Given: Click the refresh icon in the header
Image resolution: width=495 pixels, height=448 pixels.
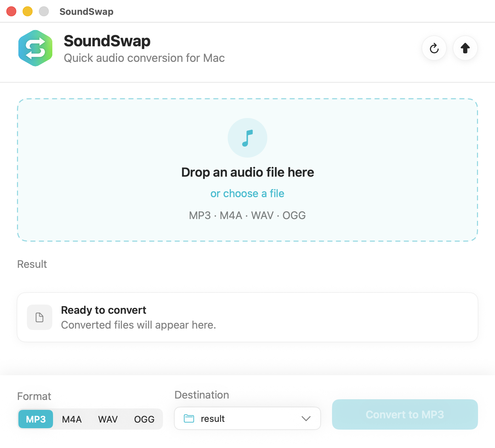Looking at the screenshot, I should [x=434, y=48].
